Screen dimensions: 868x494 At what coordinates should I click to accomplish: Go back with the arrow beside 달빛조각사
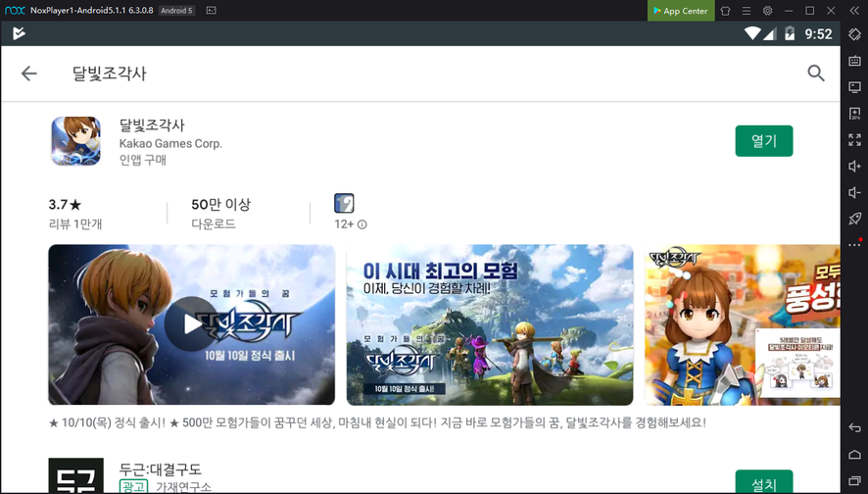pyautogui.click(x=28, y=74)
